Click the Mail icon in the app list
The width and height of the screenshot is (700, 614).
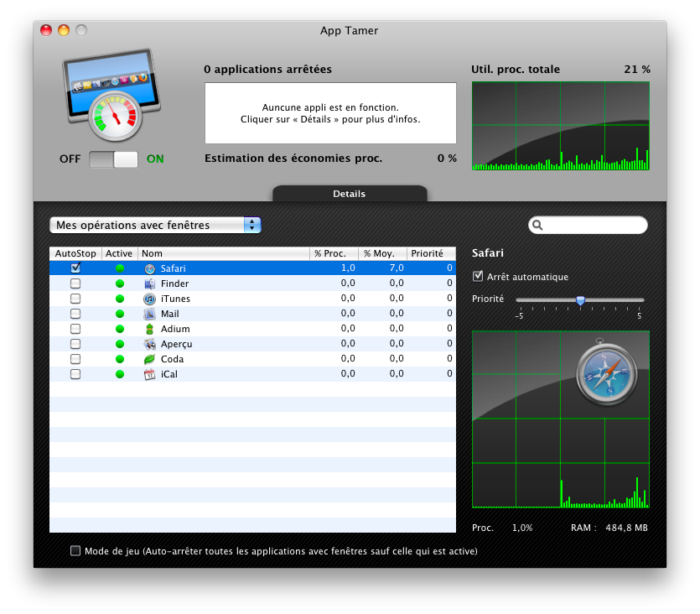point(149,314)
